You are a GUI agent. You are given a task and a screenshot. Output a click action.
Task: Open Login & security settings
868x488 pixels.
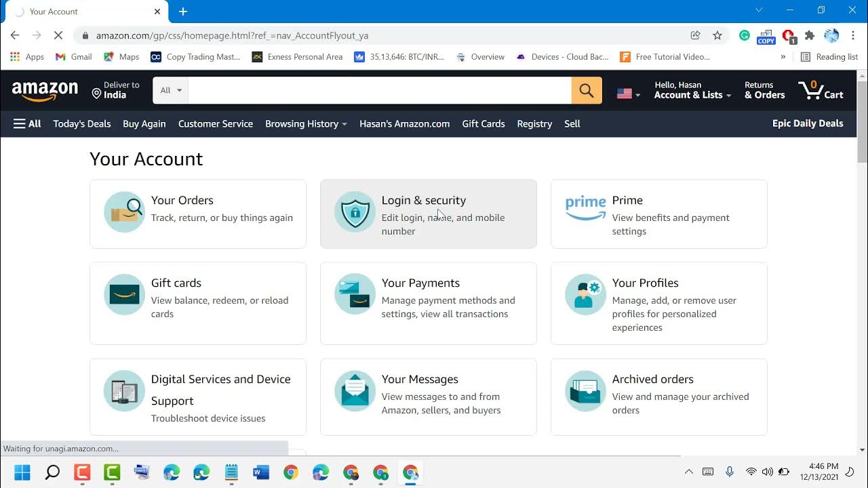pos(424,200)
